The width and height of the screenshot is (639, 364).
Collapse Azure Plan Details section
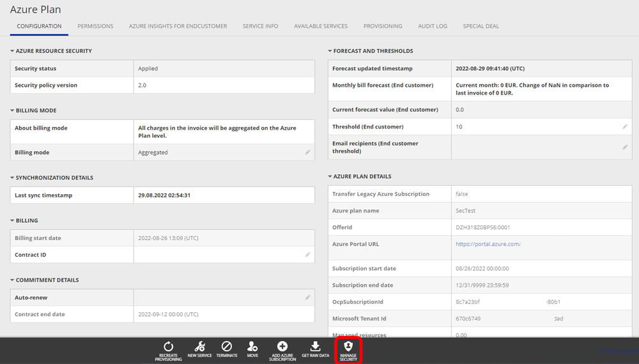(x=330, y=176)
